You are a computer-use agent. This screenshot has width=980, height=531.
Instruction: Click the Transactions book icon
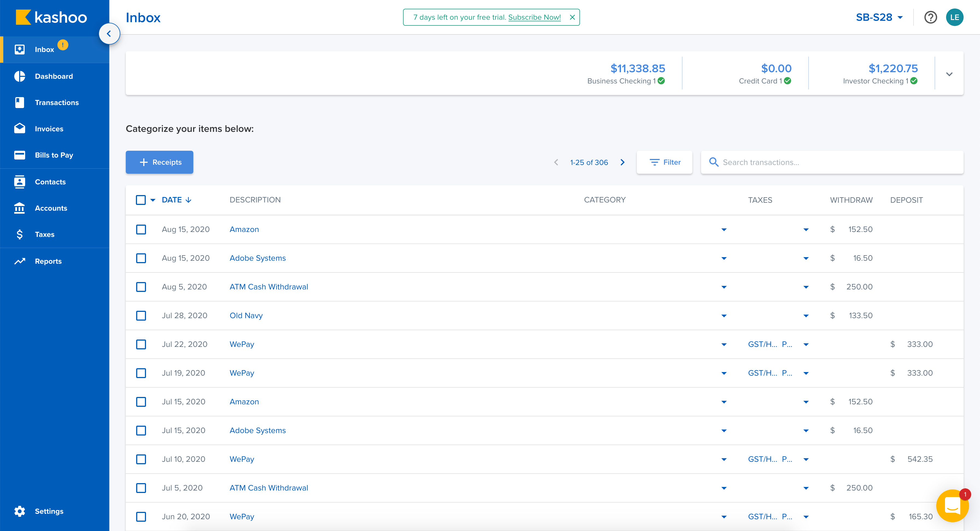(x=19, y=102)
